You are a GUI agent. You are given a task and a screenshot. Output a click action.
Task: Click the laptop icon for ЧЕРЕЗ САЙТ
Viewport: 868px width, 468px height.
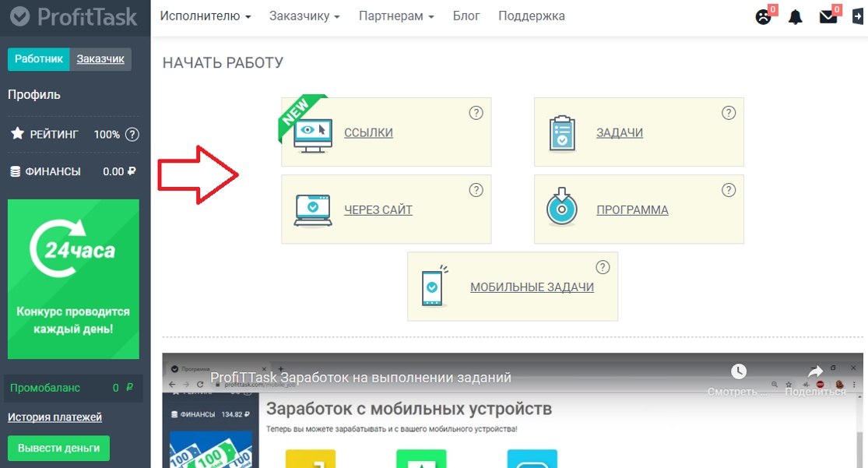click(x=313, y=210)
